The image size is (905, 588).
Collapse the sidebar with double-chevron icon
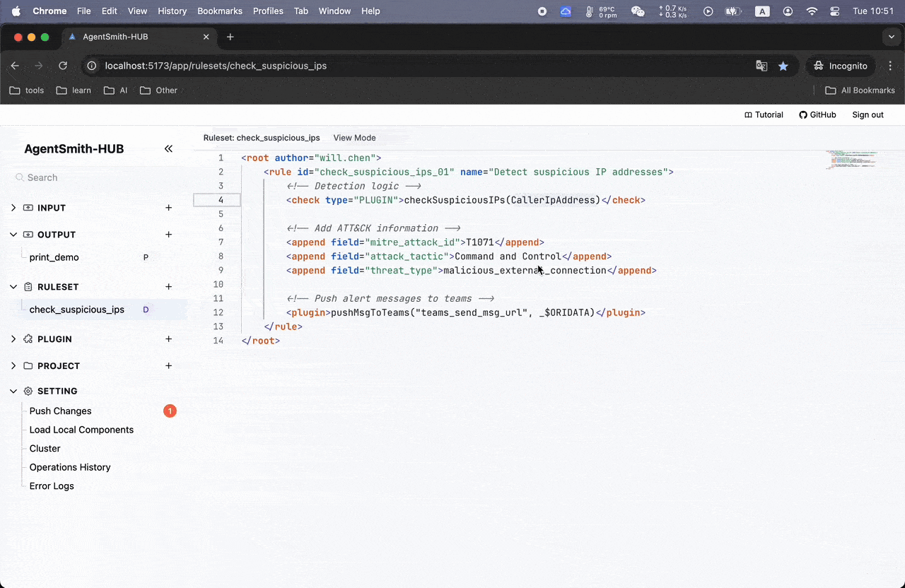pos(168,148)
